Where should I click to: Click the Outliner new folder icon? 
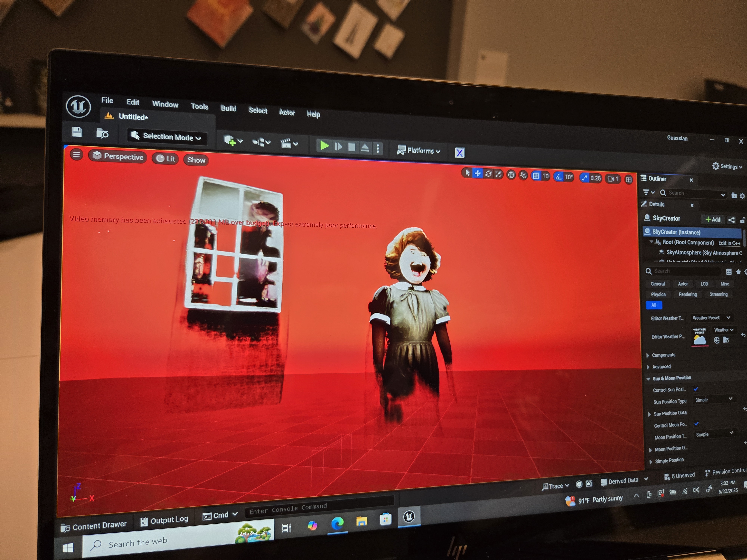pyautogui.click(x=734, y=195)
